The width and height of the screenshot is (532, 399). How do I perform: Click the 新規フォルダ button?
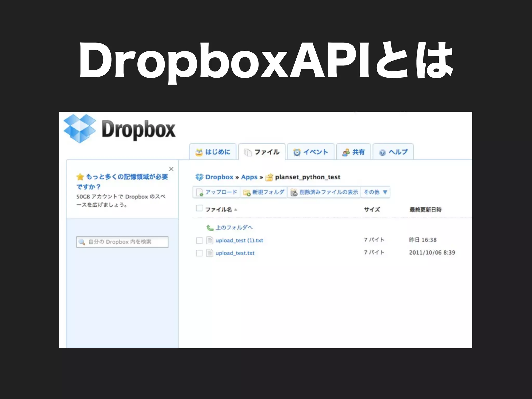tap(263, 192)
